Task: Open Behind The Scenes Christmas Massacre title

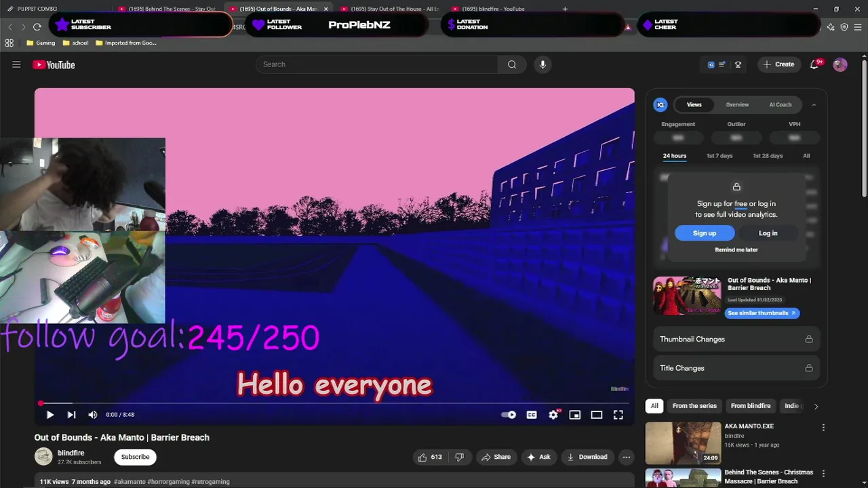Action: pyautogui.click(x=768, y=476)
